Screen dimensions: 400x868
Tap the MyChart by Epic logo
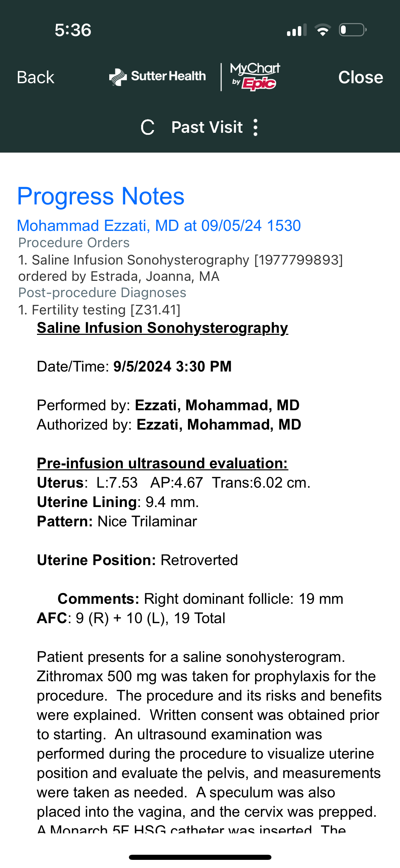click(x=255, y=77)
